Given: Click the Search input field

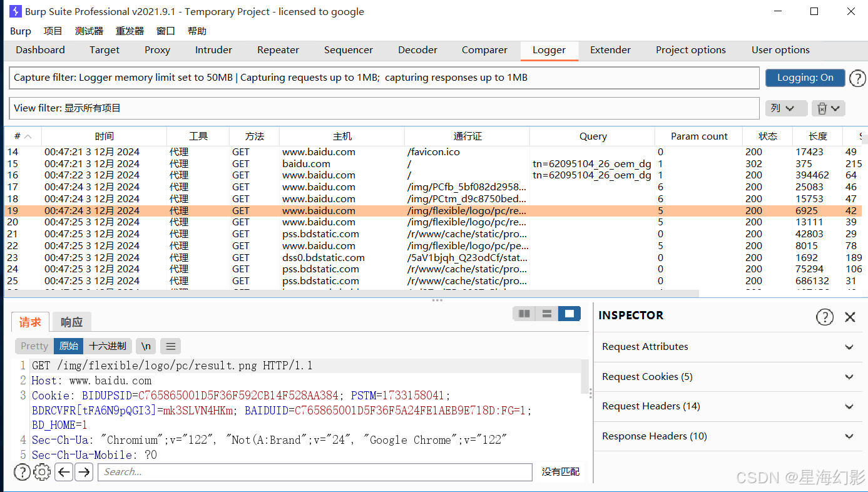Looking at the screenshot, I should [313, 472].
